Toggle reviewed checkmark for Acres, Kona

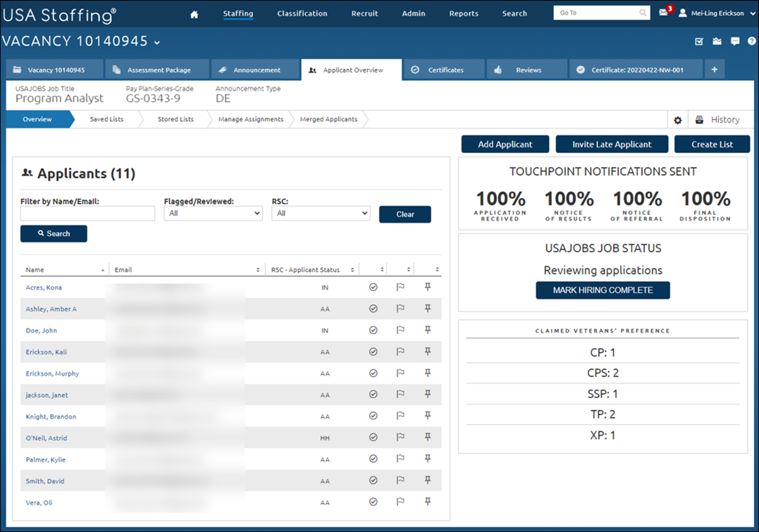(x=373, y=287)
